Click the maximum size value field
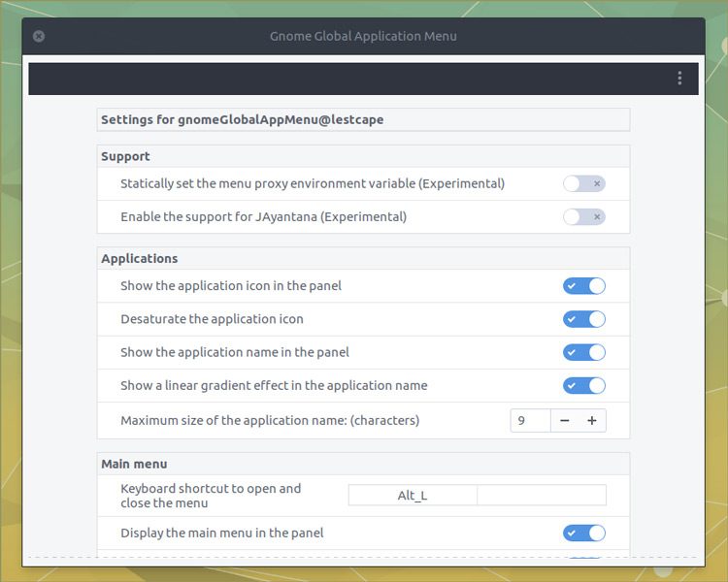 pos(530,420)
